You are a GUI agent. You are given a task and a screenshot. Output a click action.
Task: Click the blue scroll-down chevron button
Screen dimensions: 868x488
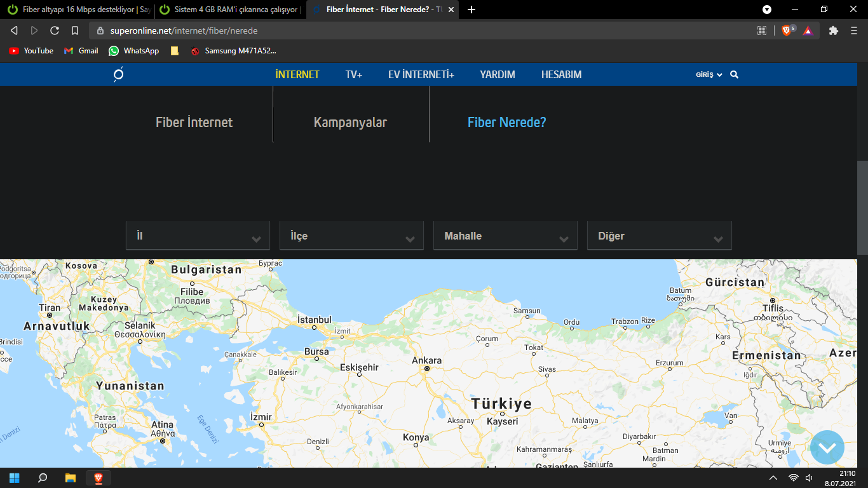[x=827, y=447]
